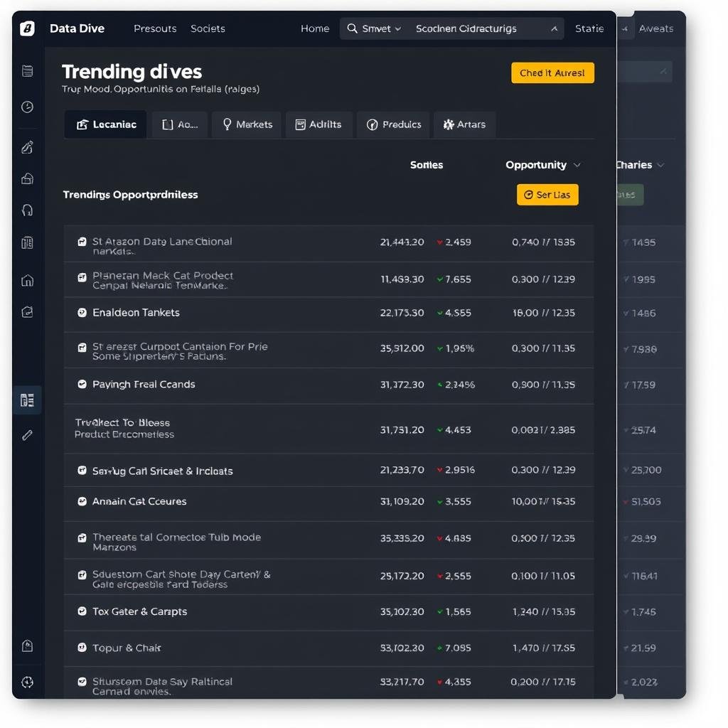Open the settings gear at sidebar bottom
The image size is (728, 728).
tap(27, 682)
